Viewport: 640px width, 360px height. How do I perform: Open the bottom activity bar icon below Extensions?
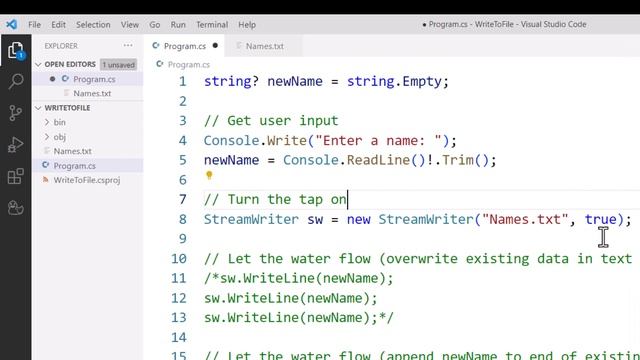click(16, 208)
